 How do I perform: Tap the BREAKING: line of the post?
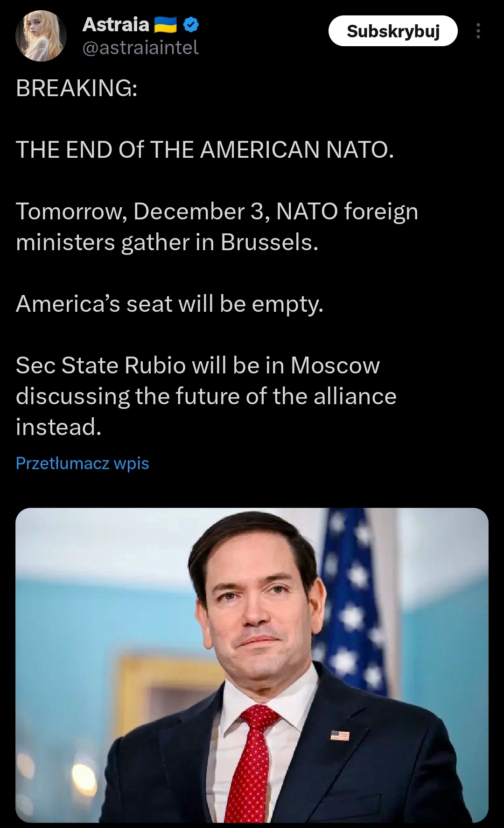pos(77,88)
